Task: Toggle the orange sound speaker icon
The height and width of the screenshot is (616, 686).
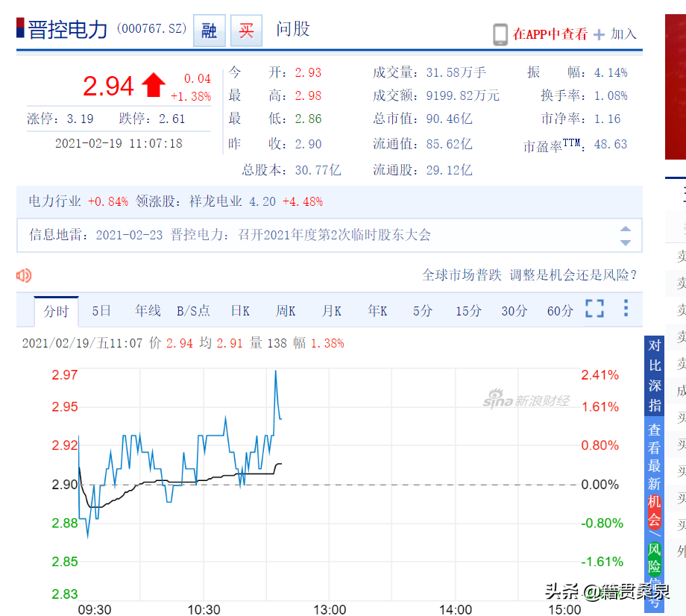Action: 24,276
